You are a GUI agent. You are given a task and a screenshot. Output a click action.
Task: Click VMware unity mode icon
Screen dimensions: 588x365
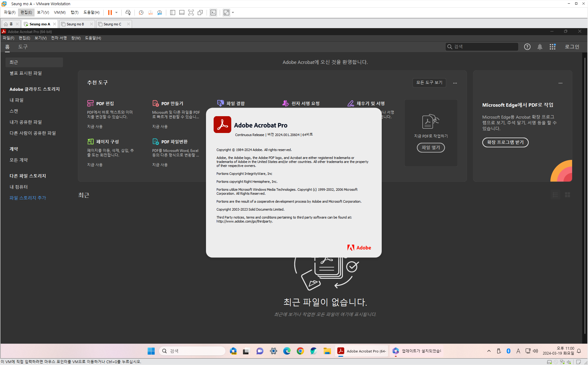[200, 13]
